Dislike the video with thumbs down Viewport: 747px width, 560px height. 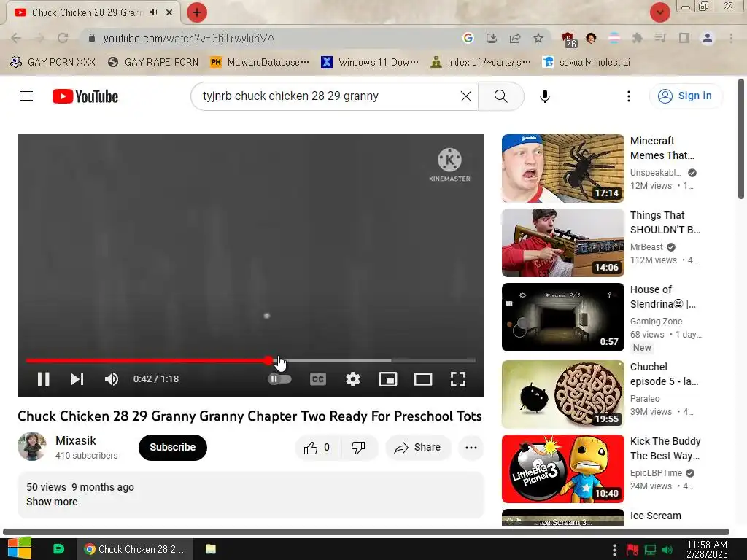pyautogui.click(x=358, y=447)
